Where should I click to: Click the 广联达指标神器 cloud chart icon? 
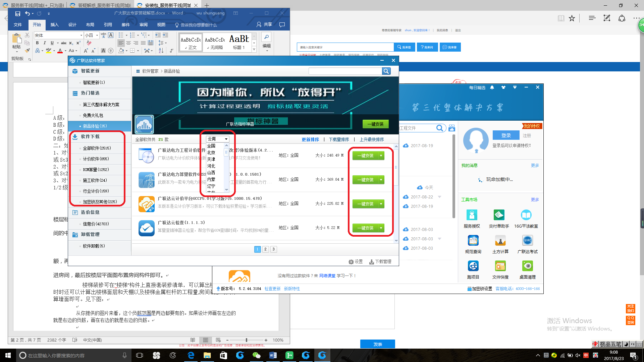(144, 125)
